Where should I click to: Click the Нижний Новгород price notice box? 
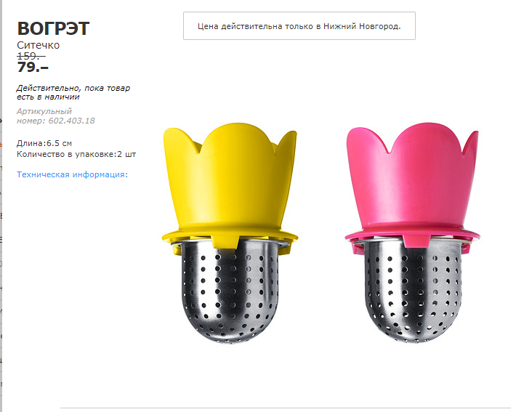pos(299,25)
